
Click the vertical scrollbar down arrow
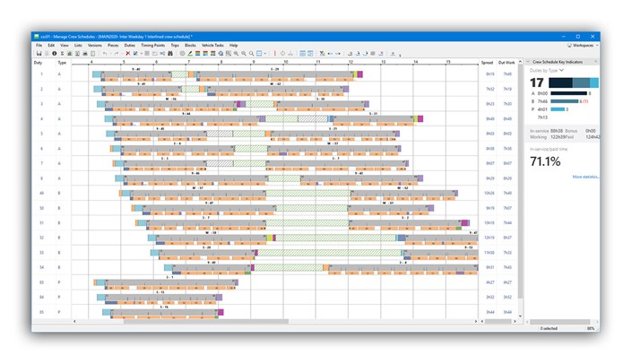[520, 316]
